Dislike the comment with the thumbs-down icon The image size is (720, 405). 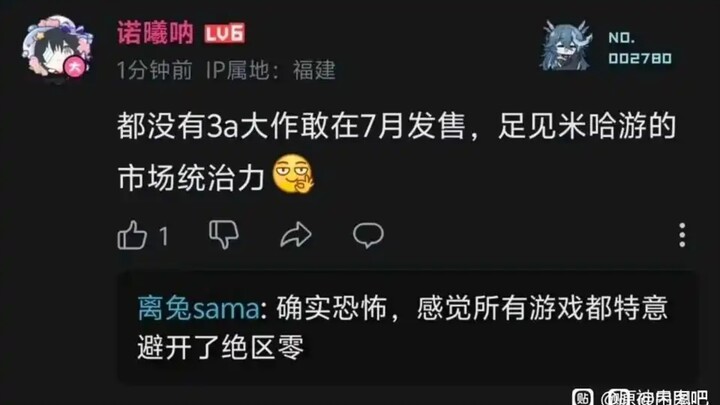click(x=224, y=235)
